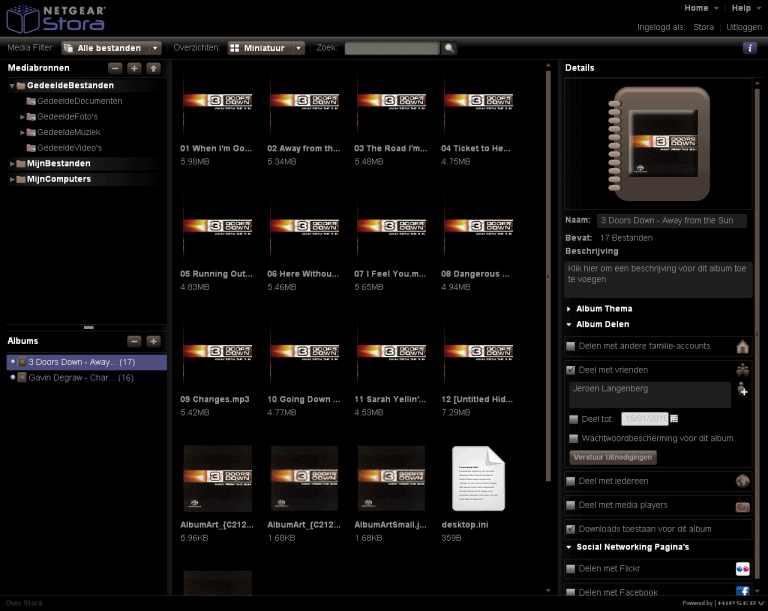Click the Jeroen Langenberg friends field
Screen dimensions: 768x611
649,394
